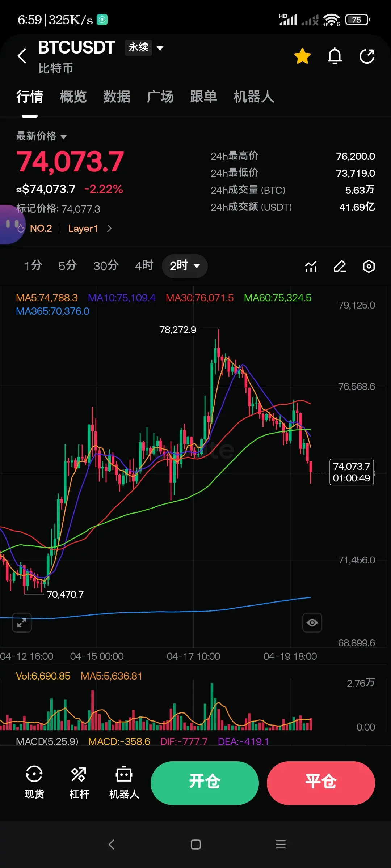The image size is (391, 868).
Task: Switch to the 广场 tab
Action: [x=160, y=97]
